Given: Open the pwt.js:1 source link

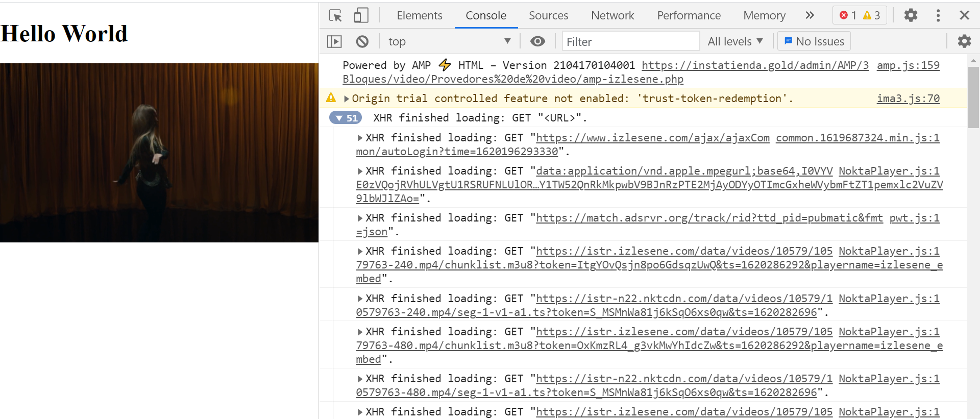Looking at the screenshot, I should 915,218.
